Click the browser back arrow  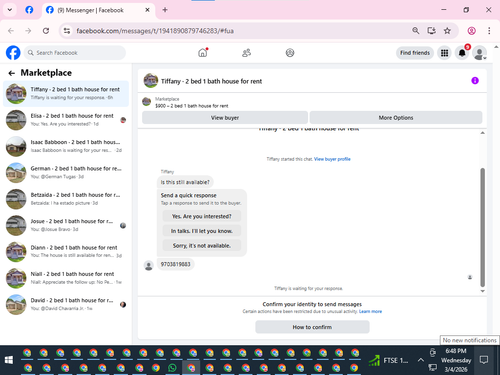[x=11, y=31]
